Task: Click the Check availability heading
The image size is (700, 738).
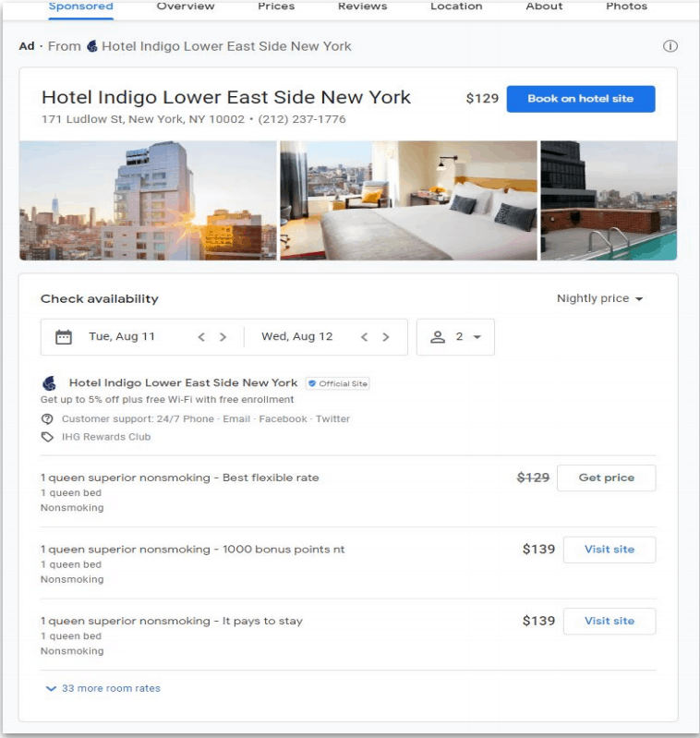Action: click(100, 299)
